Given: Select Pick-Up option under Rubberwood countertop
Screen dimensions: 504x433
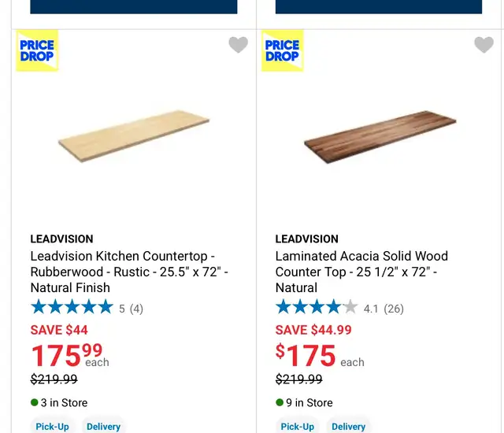Looking at the screenshot, I should point(53,426).
